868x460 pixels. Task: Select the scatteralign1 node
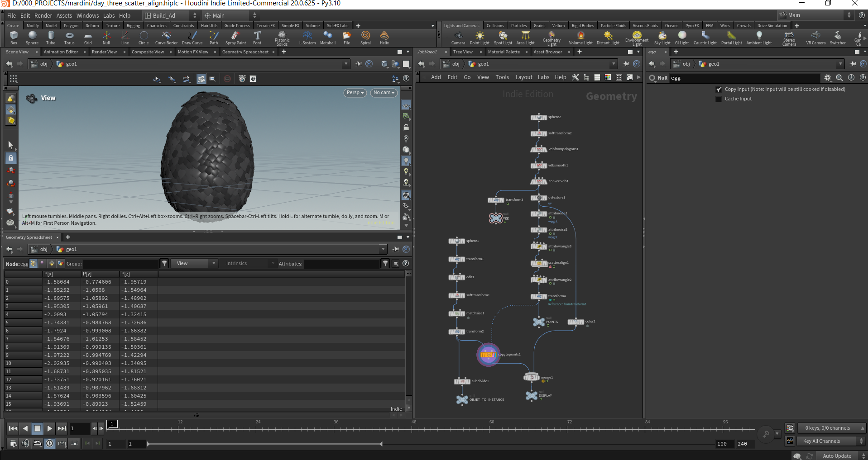539,263
